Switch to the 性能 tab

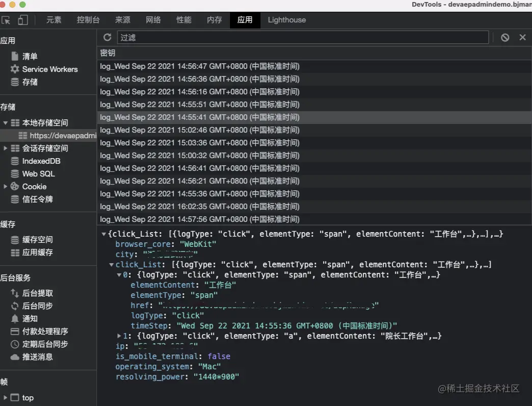tap(184, 20)
